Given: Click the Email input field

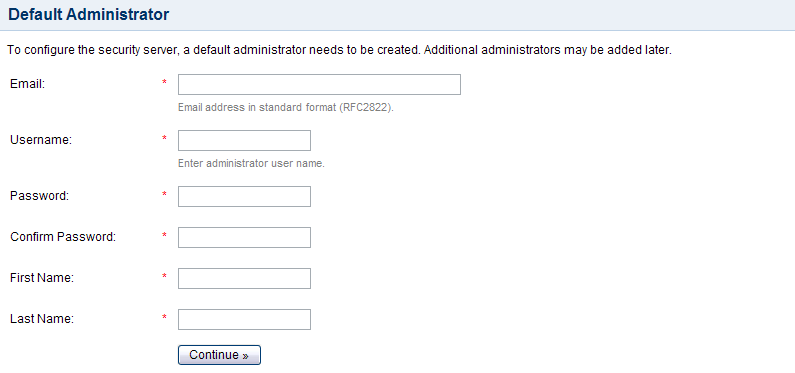Looking at the screenshot, I should click(319, 85).
